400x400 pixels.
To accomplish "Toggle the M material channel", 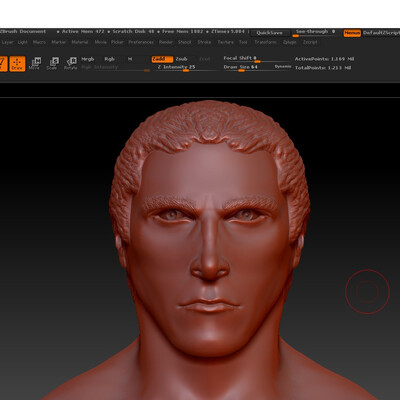I will [x=130, y=59].
